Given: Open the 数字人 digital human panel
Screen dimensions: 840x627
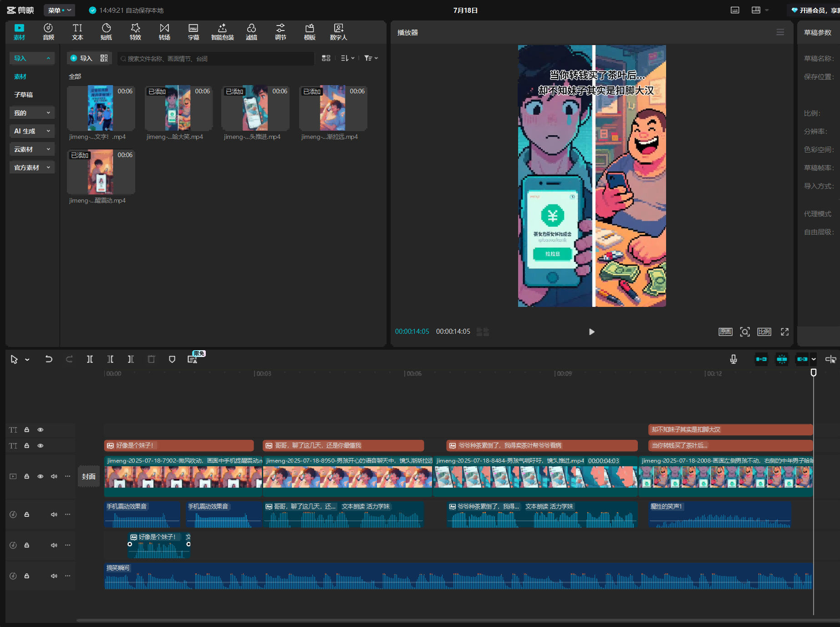Looking at the screenshot, I should 338,32.
